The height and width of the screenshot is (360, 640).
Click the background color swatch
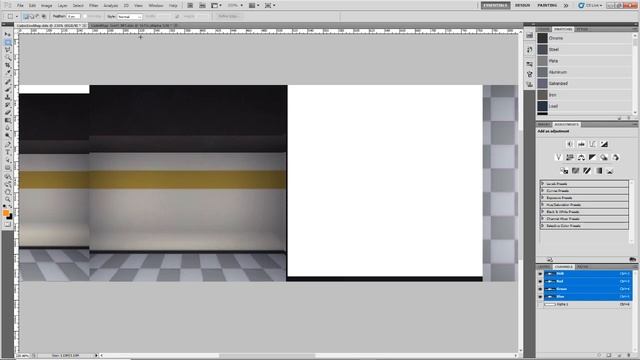point(10,216)
